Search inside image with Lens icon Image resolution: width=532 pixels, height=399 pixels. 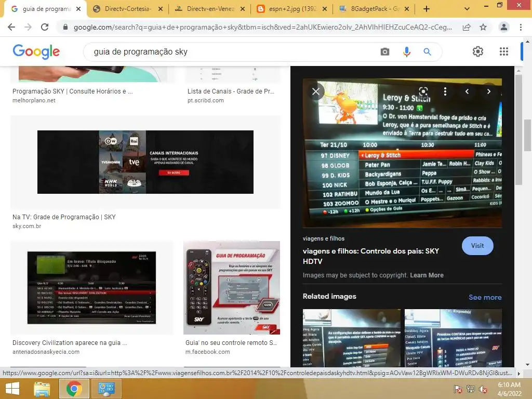423,91
